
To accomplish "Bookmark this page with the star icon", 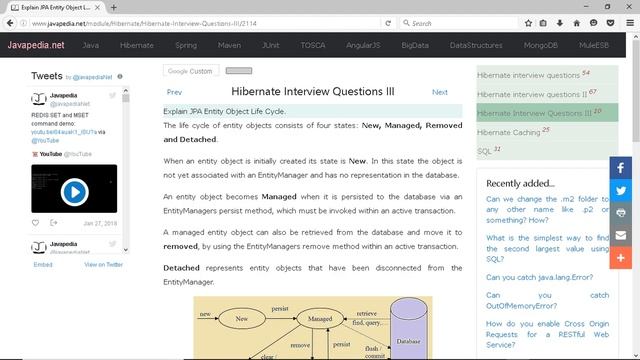I will (528, 23).
